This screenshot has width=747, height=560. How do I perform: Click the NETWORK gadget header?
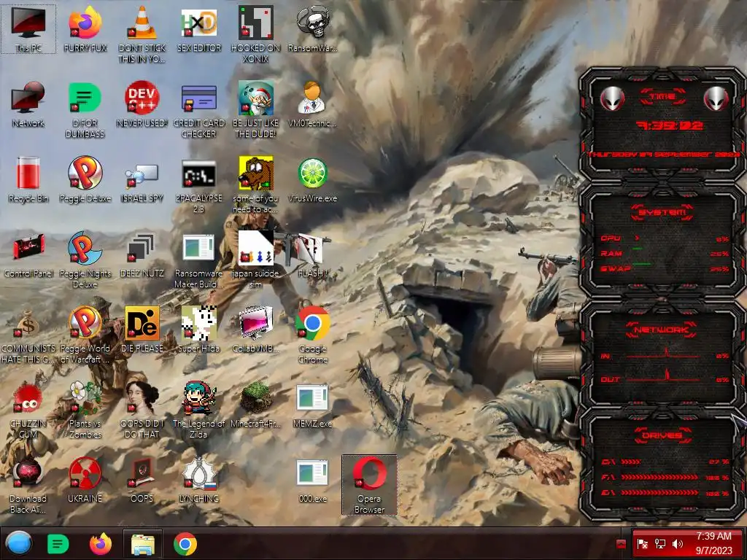tap(662, 330)
